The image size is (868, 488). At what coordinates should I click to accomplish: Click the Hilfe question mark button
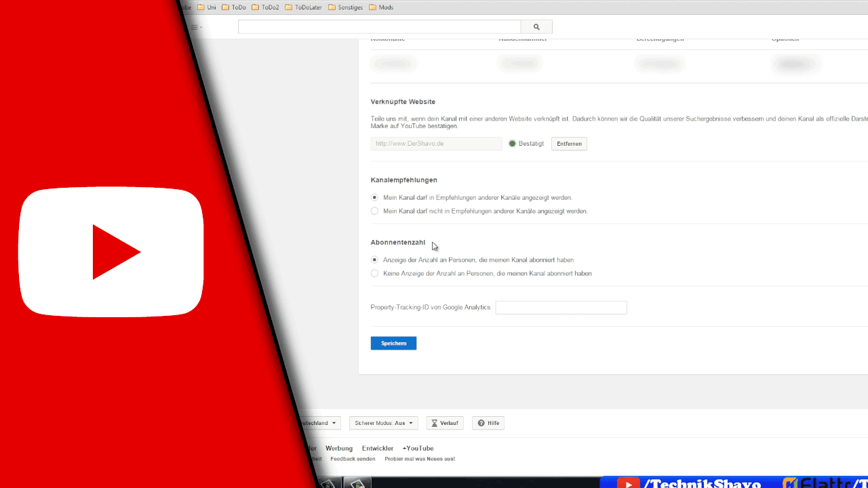click(488, 423)
